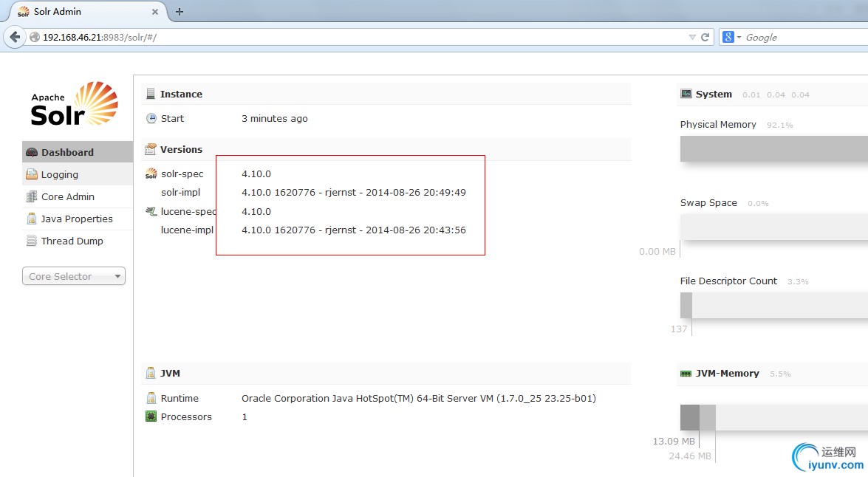The image size is (868, 477).
Task: Click the Java Properties jar icon
Action: coord(32,219)
